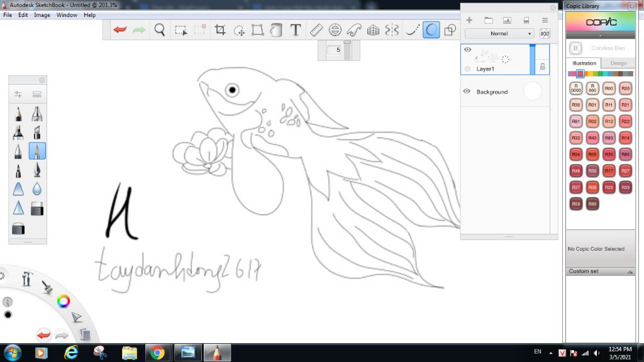Select the Zoom magnifier tool

pyautogui.click(x=160, y=30)
